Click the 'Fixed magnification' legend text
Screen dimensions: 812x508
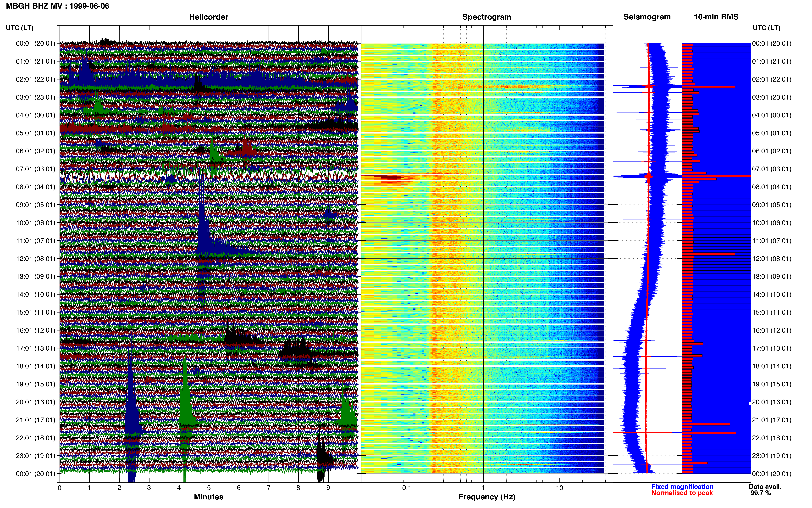click(x=682, y=487)
